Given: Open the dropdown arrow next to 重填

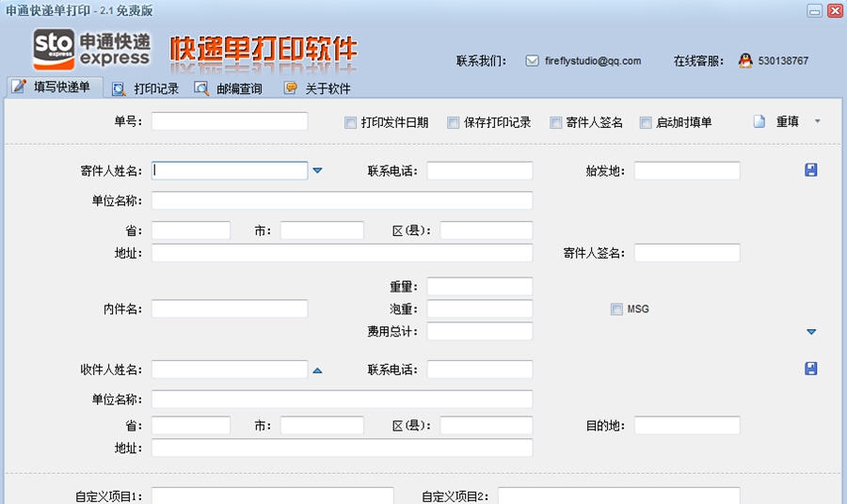Looking at the screenshot, I should coord(817,121).
